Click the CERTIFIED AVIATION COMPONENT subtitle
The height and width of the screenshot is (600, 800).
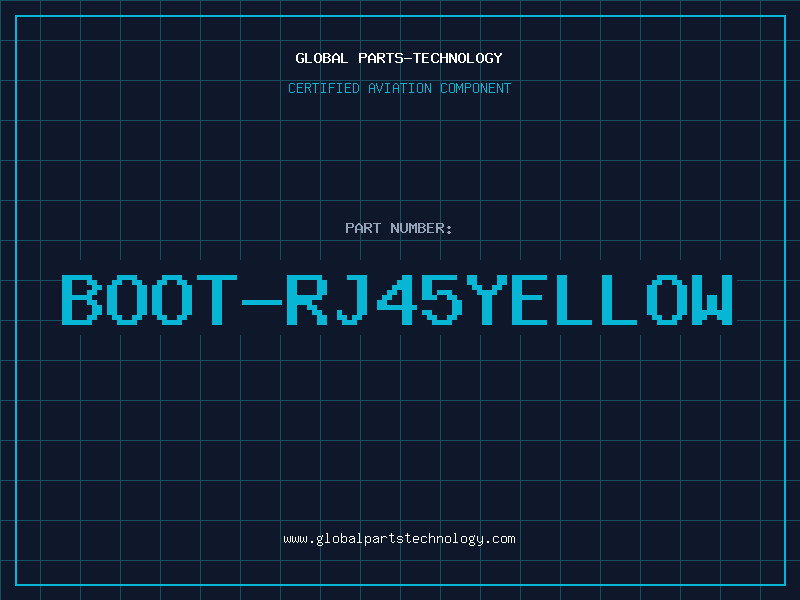(399, 88)
